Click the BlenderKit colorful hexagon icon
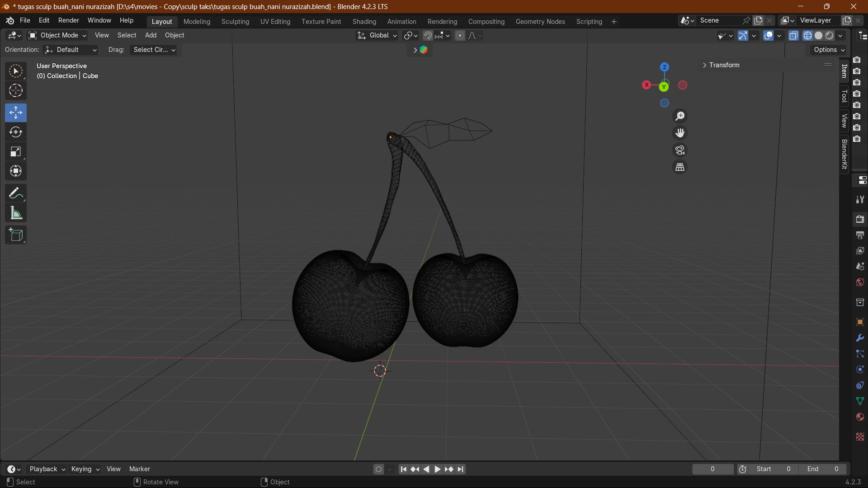This screenshot has height=488, width=868. 424,50
